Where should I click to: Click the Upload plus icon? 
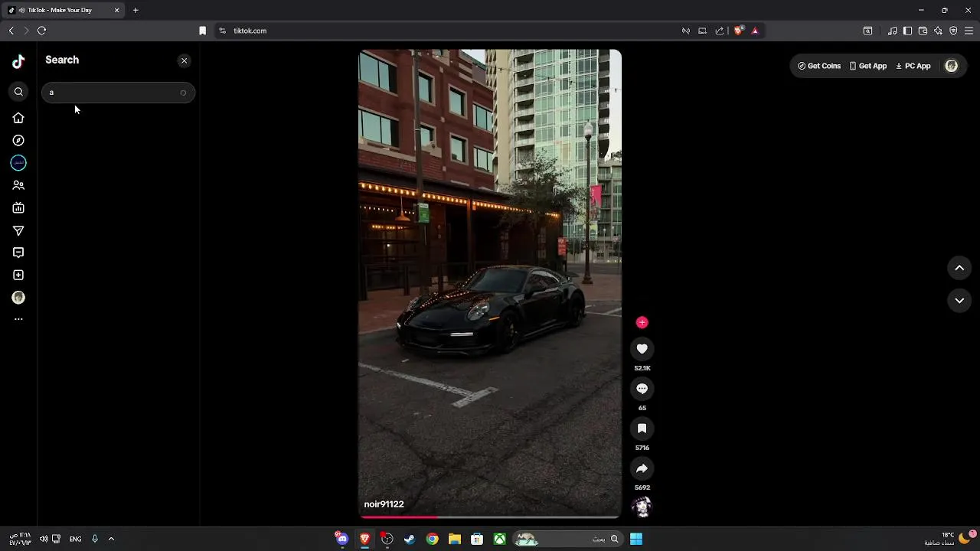pos(18,275)
